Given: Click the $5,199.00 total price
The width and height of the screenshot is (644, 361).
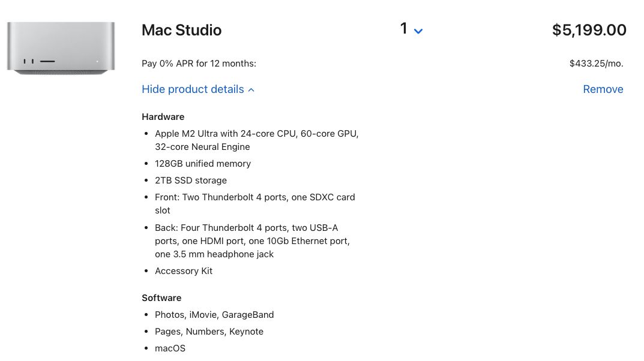Looking at the screenshot, I should coord(589,30).
